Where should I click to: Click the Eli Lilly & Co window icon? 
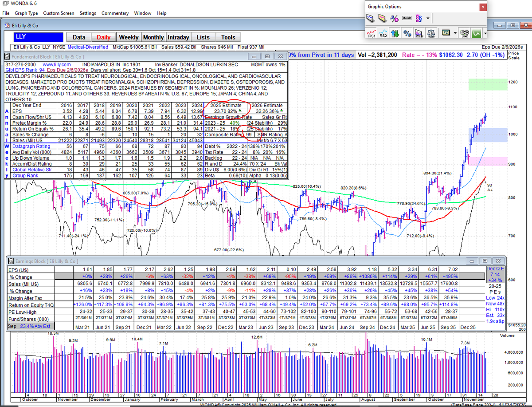pos(7,26)
